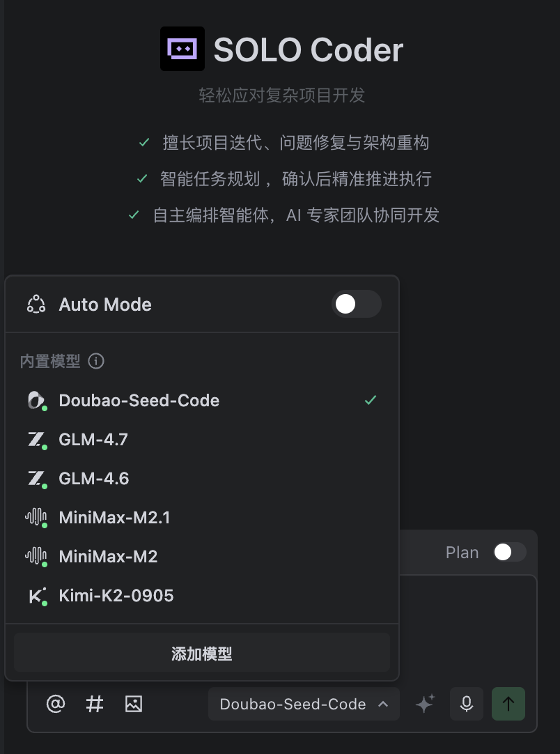Choose GLM-4.7 from the model list
This screenshot has width=560, height=754.
[x=93, y=440]
